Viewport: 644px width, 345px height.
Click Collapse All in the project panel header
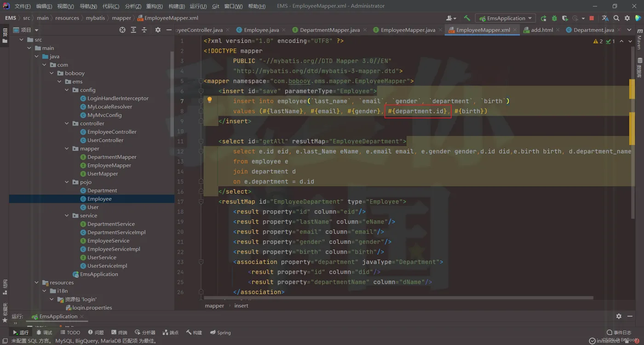pos(144,30)
